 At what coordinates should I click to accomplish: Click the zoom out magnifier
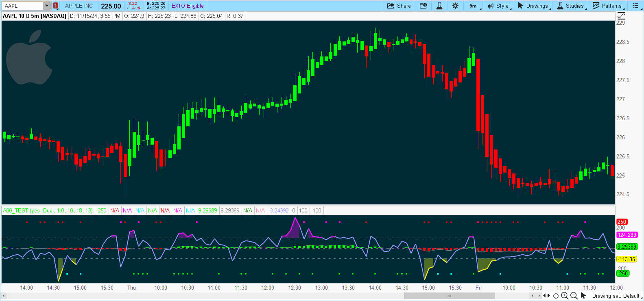click(574, 296)
